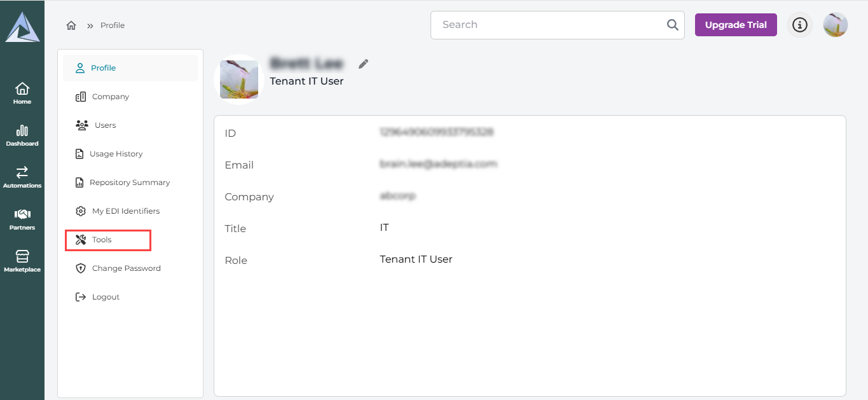Viewport: 868px width, 400px height.
Task: Go to Automations in the sidebar
Action: coord(22,177)
